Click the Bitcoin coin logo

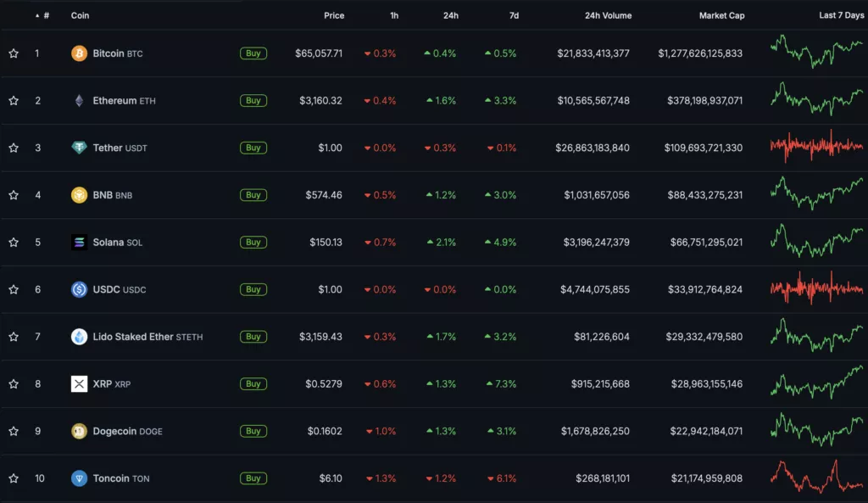(x=79, y=53)
